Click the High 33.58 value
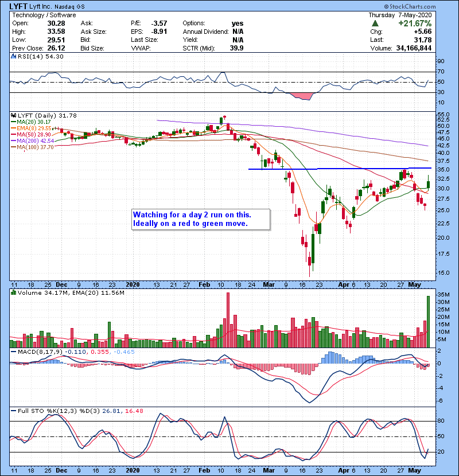The height and width of the screenshot is (476, 459). [56, 32]
